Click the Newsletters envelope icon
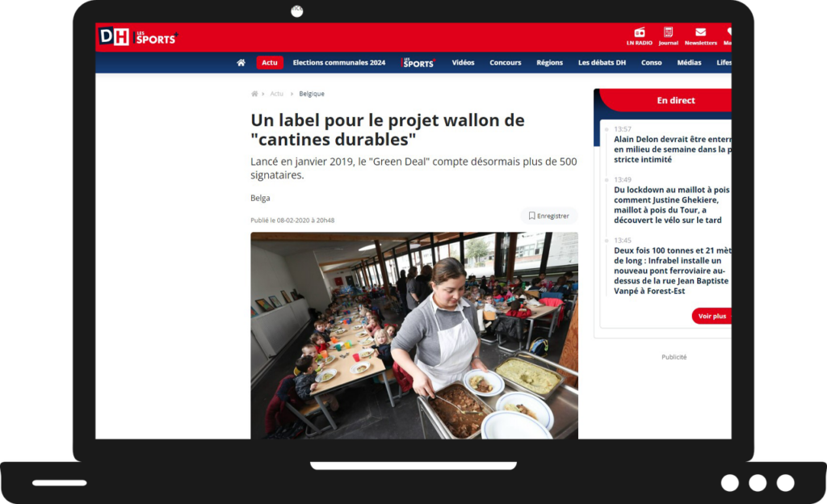827x504 pixels. [700, 32]
